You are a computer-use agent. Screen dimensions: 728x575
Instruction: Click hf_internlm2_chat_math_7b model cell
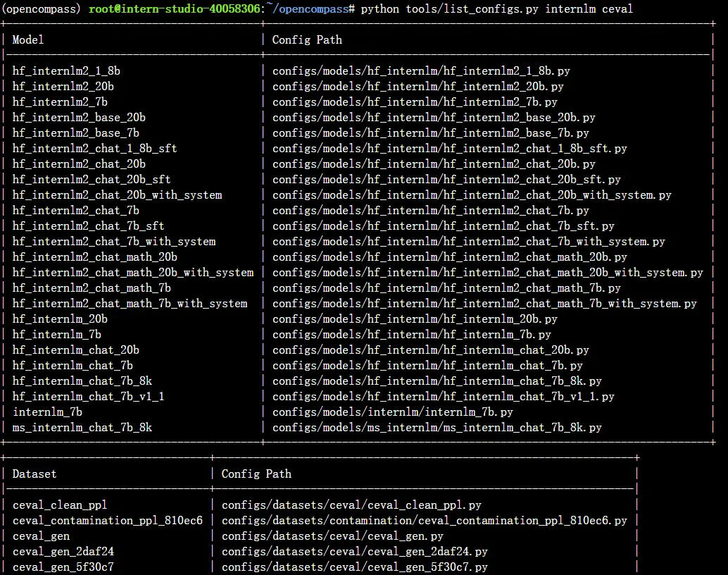(x=92, y=287)
